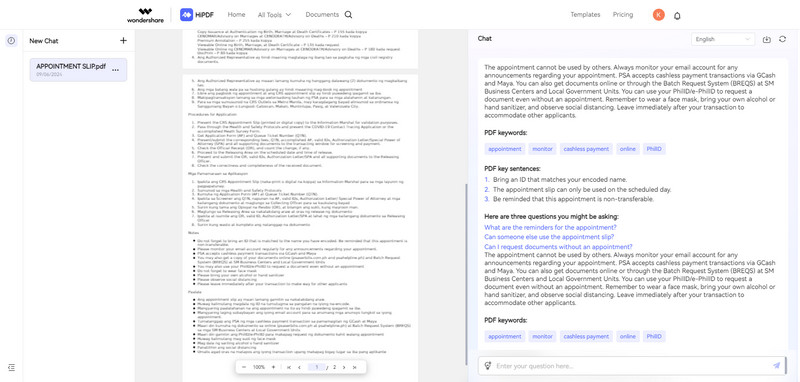The height and width of the screenshot is (382, 800).
Task: Click 'Bring an ID that matches your encoded name.'
Action: [x=560, y=180]
